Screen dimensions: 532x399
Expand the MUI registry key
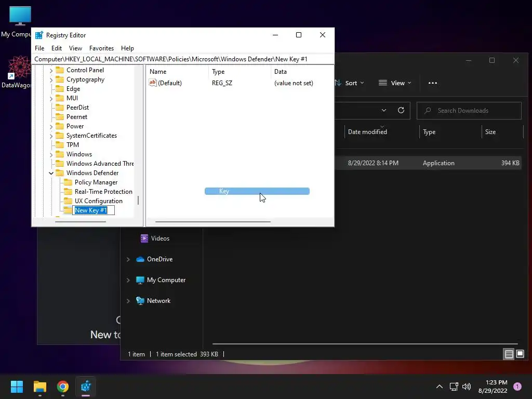pos(51,98)
